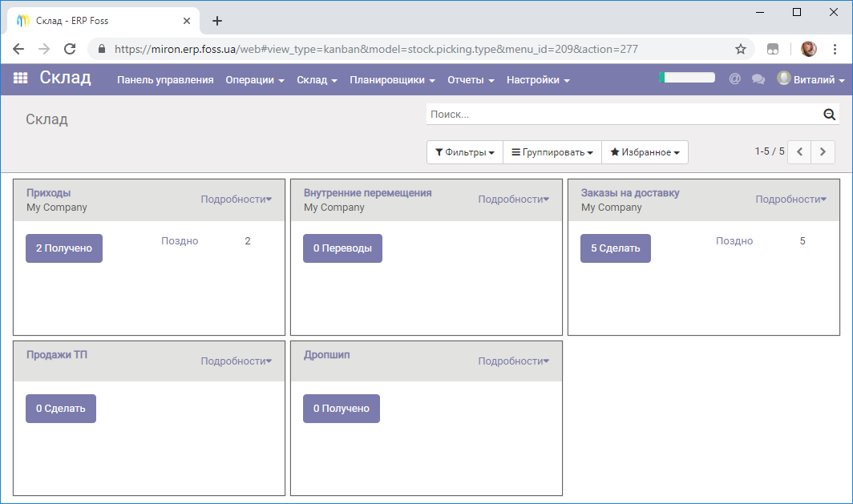Click Поздно link on Заказы на доставку card

734,241
